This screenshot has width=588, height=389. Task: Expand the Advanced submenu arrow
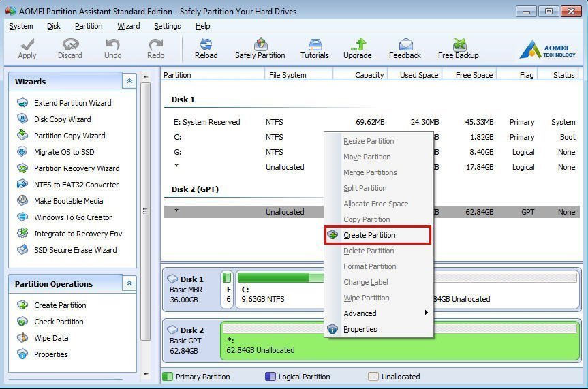(x=426, y=313)
